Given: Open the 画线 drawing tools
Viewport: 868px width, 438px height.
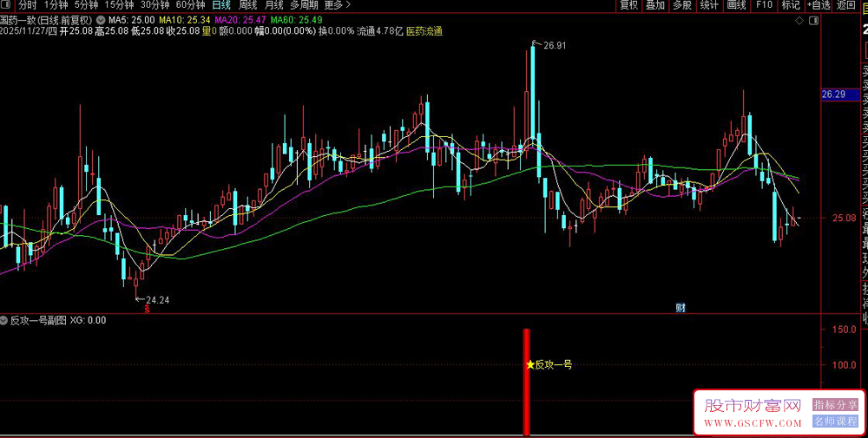Looking at the screenshot, I should coord(737,5).
